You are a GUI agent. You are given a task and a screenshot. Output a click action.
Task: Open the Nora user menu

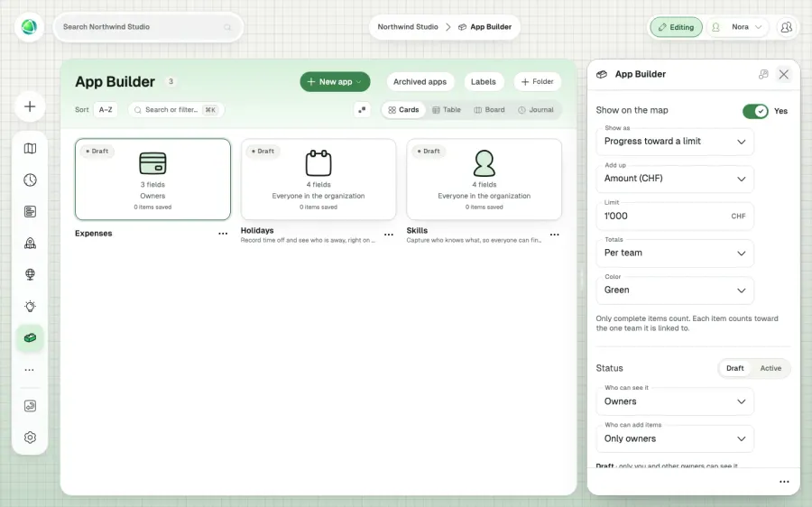736,27
